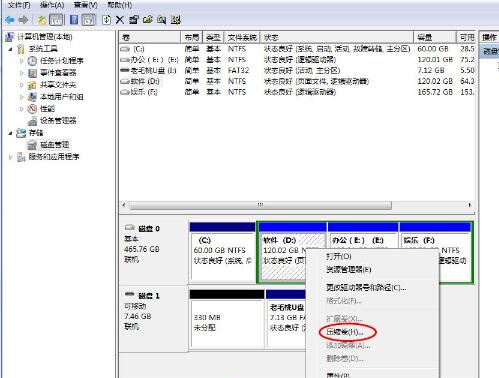Collapse the 系统工具 tree node
Screen dimensions: 499x378
(10, 49)
